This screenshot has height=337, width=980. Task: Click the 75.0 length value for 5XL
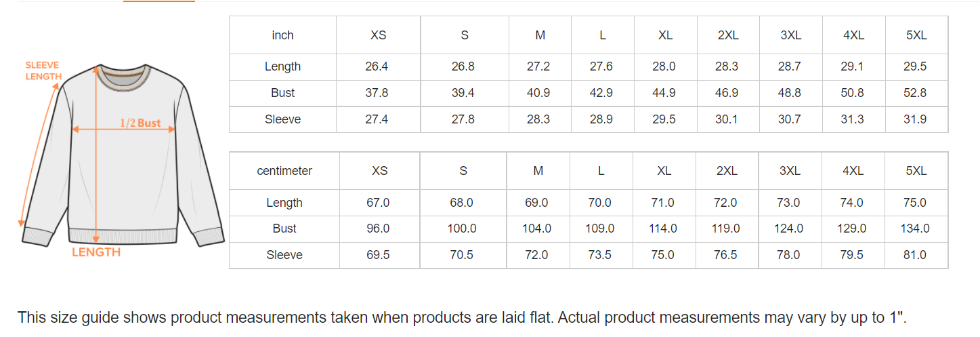click(x=915, y=203)
